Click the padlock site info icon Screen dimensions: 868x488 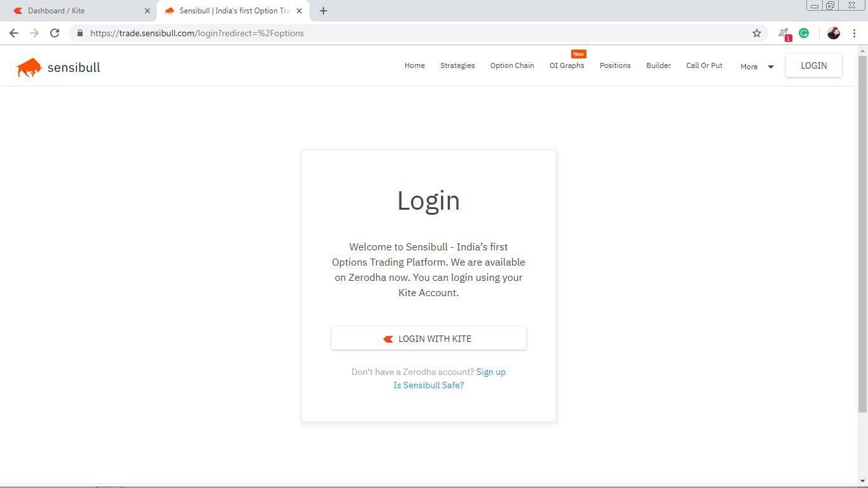pos(79,33)
